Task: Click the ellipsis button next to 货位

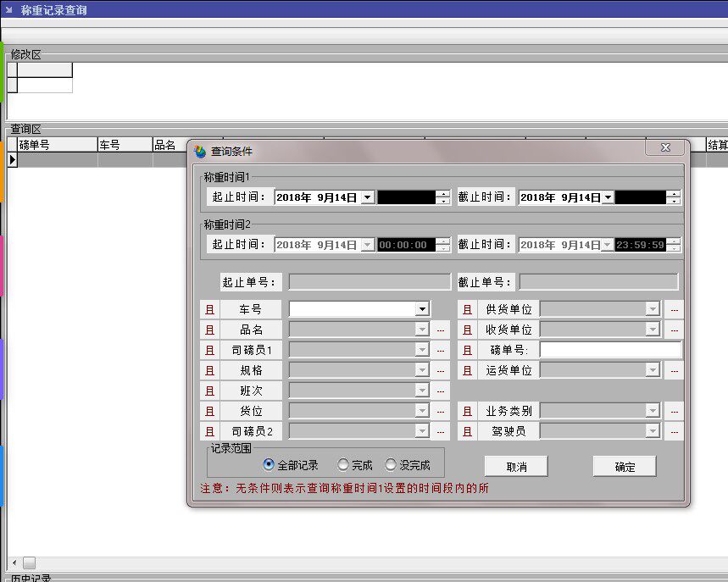Action: click(x=441, y=412)
